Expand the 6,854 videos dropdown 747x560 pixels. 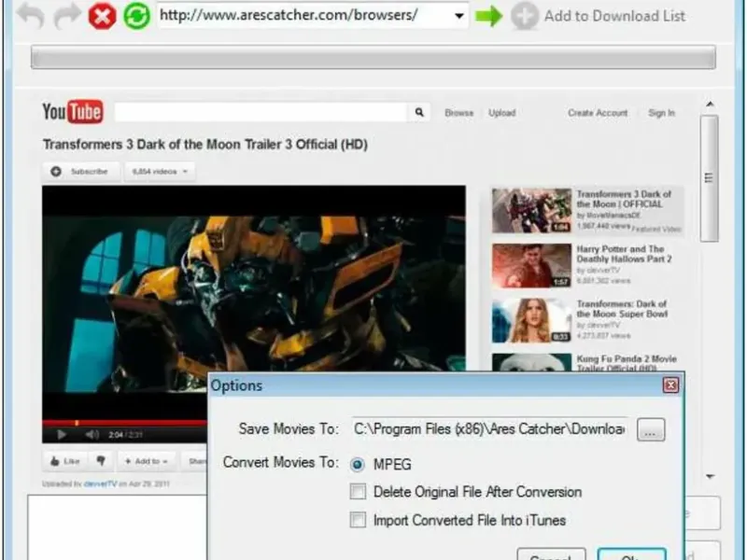[160, 172]
